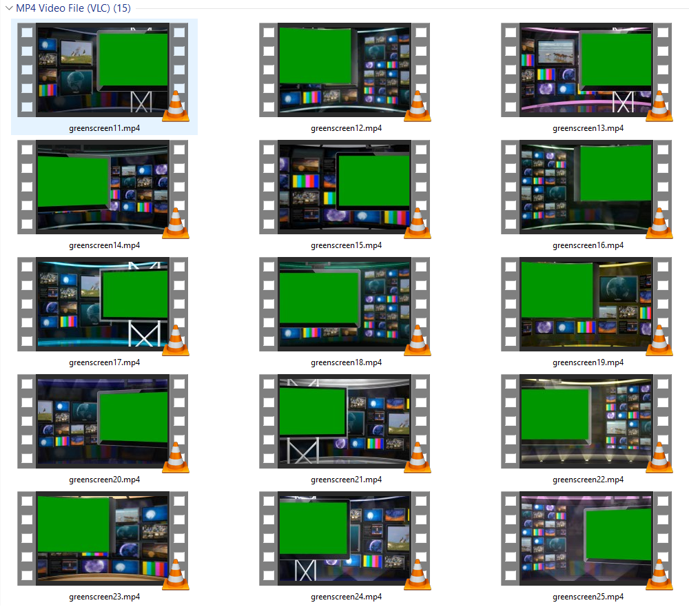The height and width of the screenshot is (616, 689).
Task: Click the file name greenscreen20.mp4
Action: pos(105,480)
